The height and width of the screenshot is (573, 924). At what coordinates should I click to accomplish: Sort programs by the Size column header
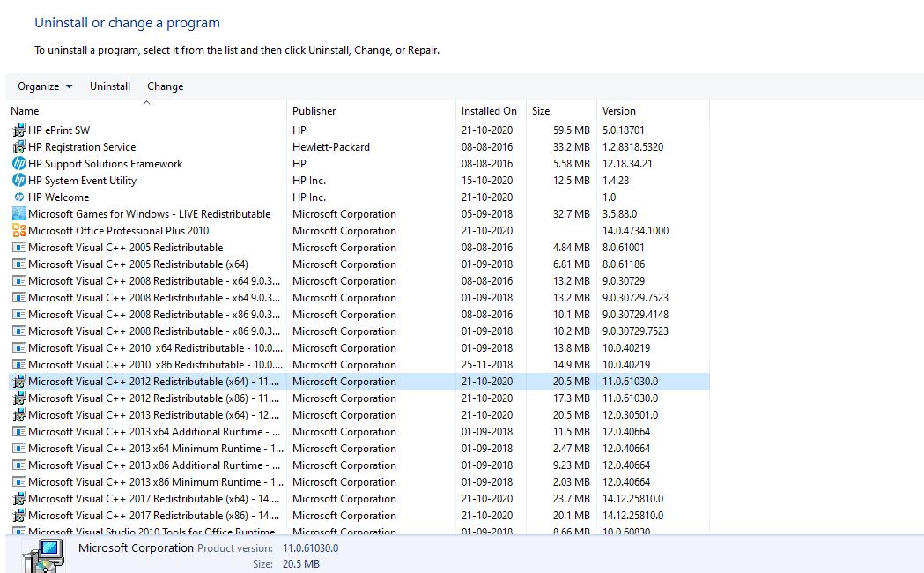tap(561, 111)
